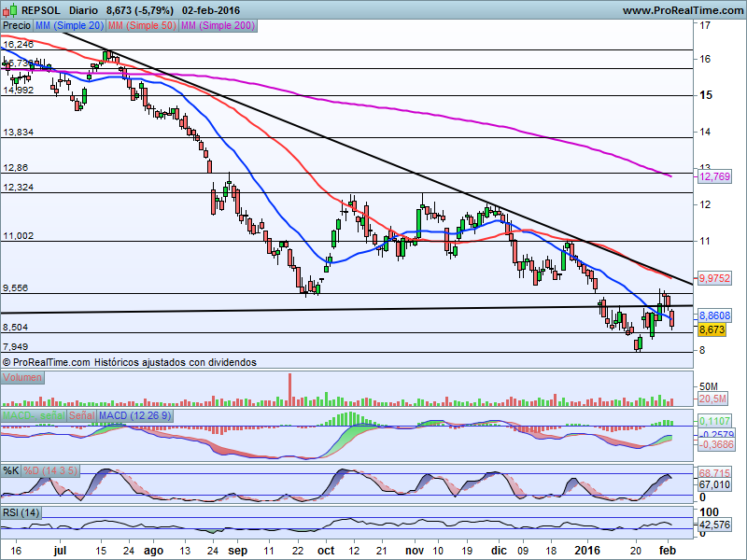
Task: Click the oct label on time axis
Action: point(326,551)
